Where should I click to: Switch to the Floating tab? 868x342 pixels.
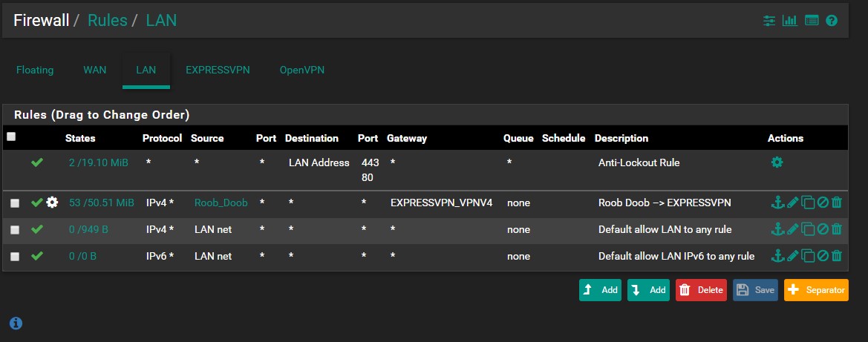tap(35, 70)
